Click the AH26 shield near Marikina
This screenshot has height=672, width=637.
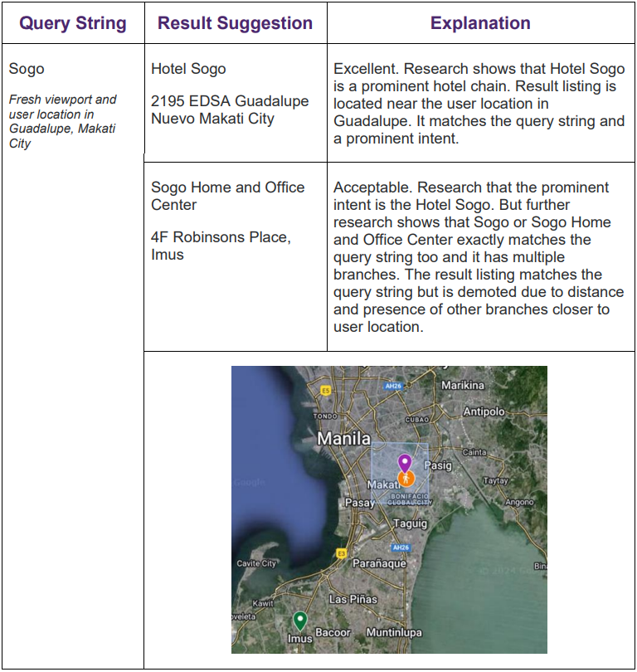click(x=393, y=386)
